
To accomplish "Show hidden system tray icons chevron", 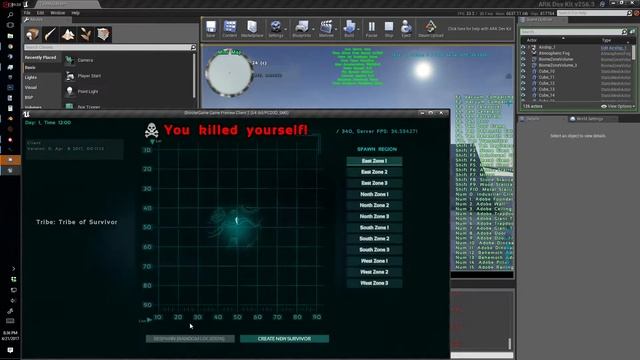I will click(13, 269).
